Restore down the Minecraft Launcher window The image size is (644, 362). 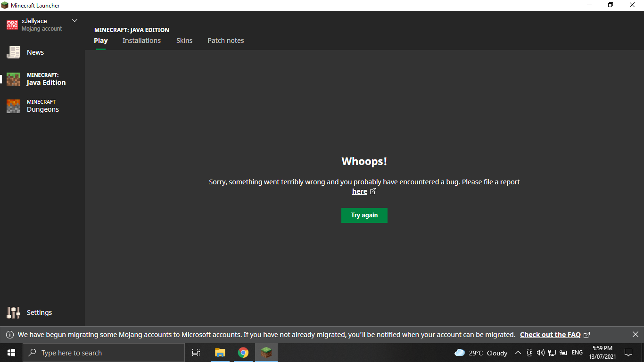(611, 5)
